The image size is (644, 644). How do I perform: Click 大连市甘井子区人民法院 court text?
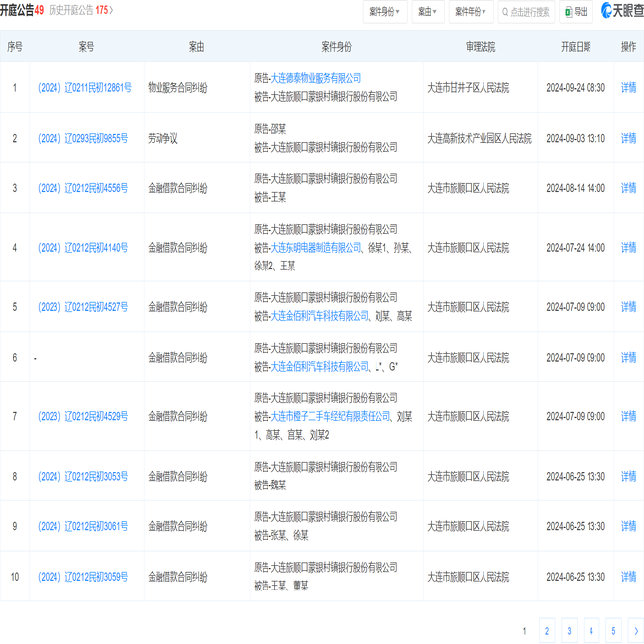click(x=469, y=87)
